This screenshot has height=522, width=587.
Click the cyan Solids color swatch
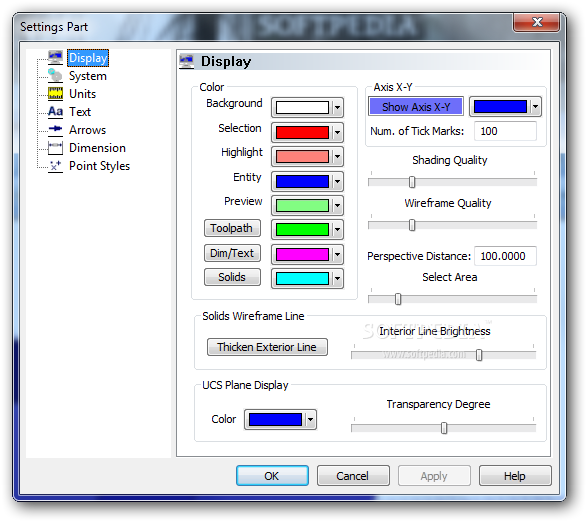(x=302, y=279)
